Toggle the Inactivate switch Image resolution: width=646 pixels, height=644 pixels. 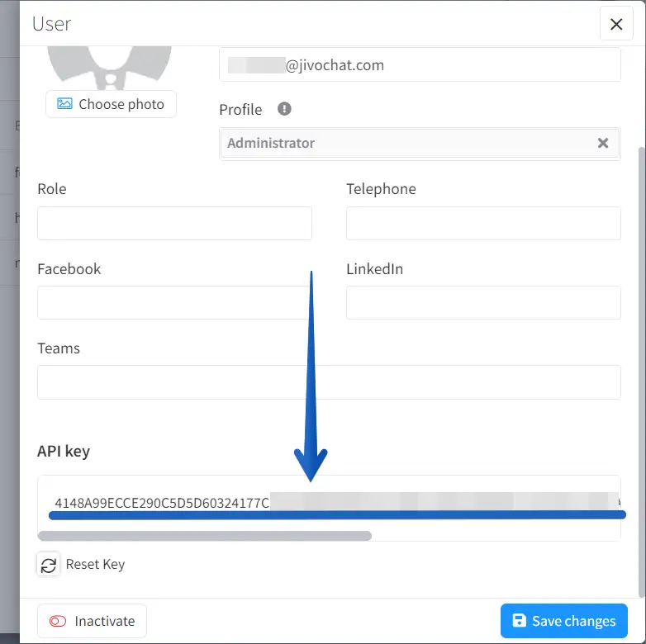click(57, 621)
